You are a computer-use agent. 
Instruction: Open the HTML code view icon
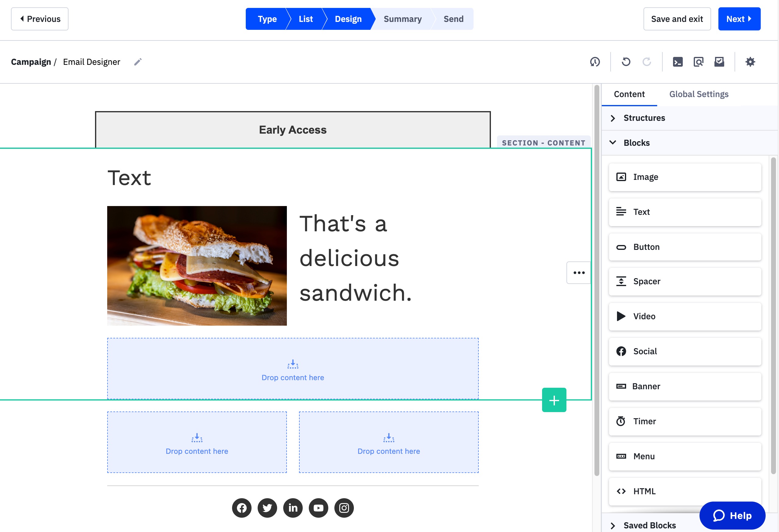677,61
